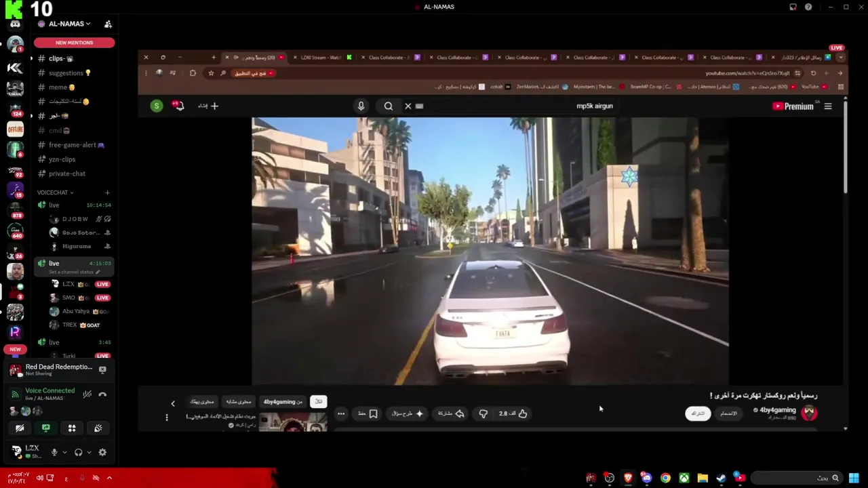868x488 pixels.
Task: Expand the AL-NAMAS server menu
Action: (x=68, y=24)
